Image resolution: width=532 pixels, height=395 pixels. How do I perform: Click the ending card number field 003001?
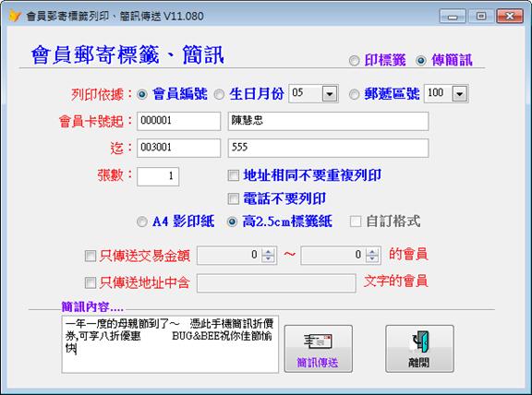[179, 148]
